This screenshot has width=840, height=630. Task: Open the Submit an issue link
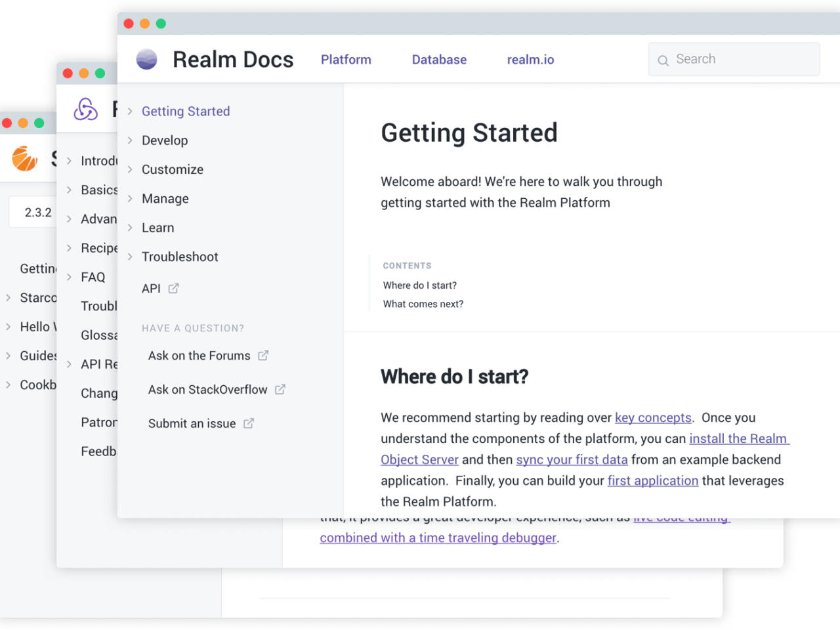[x=192, y=423]
